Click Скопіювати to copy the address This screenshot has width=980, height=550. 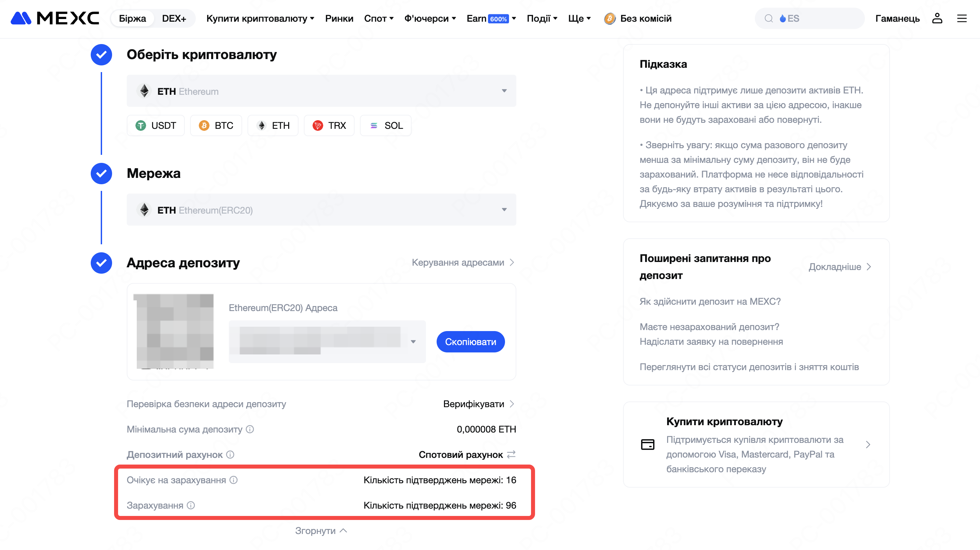[x=471, y=341]
